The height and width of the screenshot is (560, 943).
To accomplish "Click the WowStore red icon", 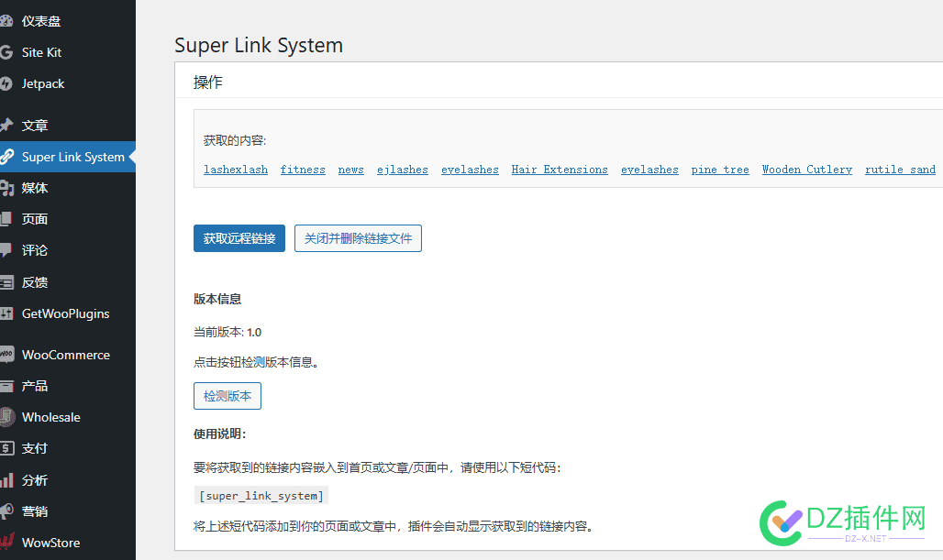I will [x=6, y=542].
